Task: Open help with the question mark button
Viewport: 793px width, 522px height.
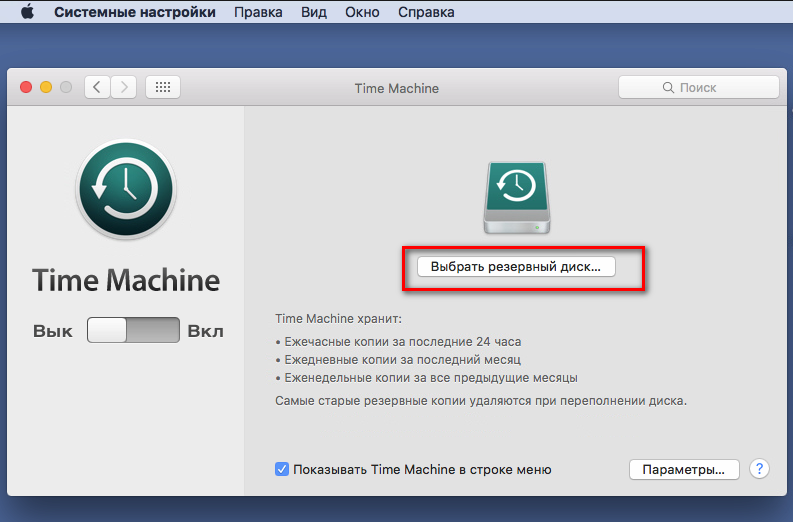Action: tap(759, 469)
